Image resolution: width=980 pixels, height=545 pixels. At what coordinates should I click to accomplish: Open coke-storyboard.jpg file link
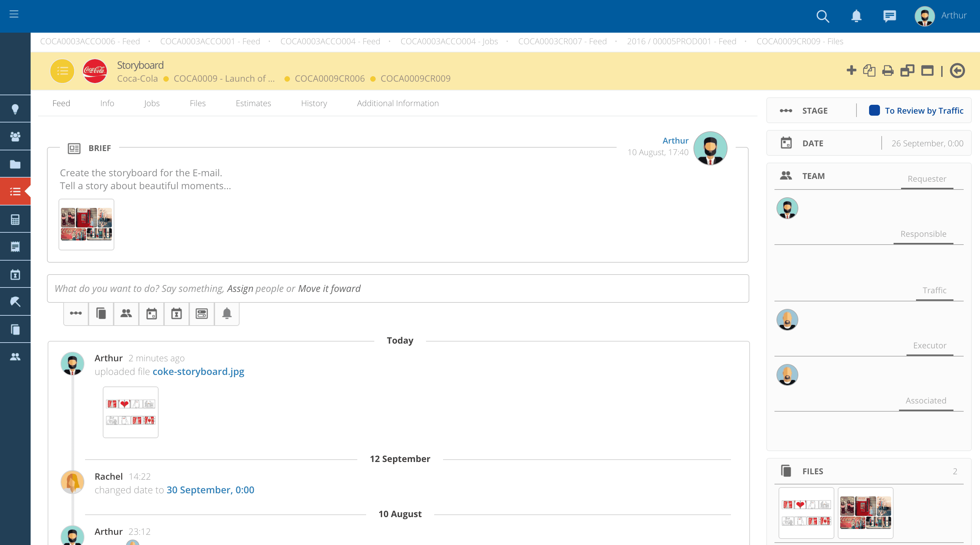tap(198, 371)
